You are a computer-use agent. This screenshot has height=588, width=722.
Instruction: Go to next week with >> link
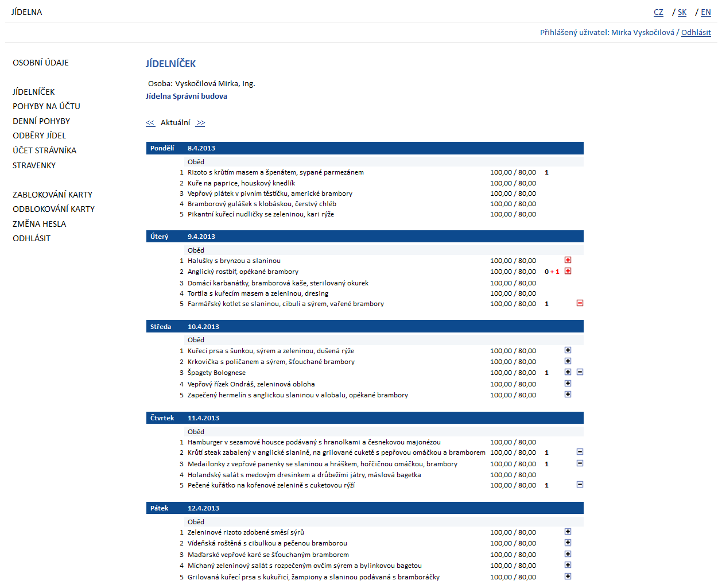[200, 123]
